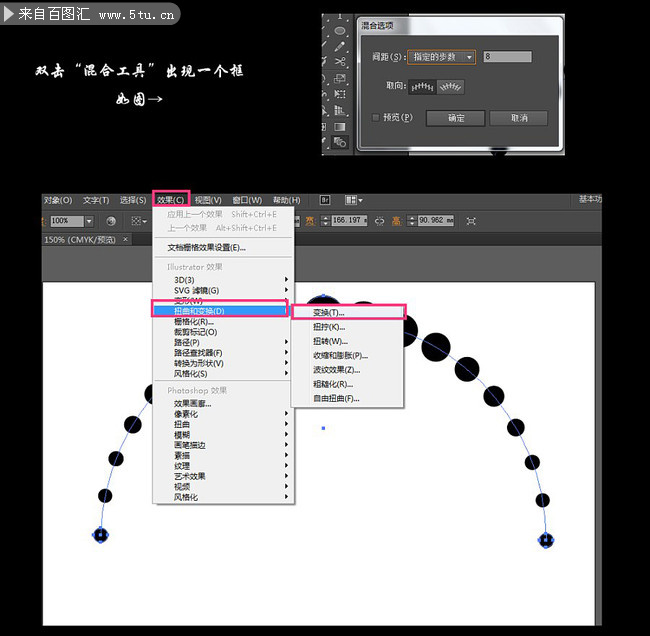The width and height of the screenshot is (650, 636).
Task: Select the Ellipse tool icon
Action: tap(340, 28)
